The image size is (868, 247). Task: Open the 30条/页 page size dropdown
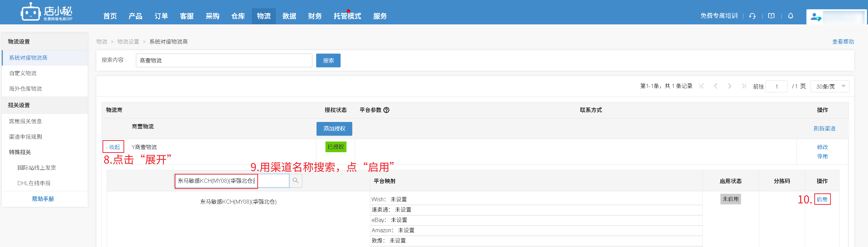(x=830, y=87)
